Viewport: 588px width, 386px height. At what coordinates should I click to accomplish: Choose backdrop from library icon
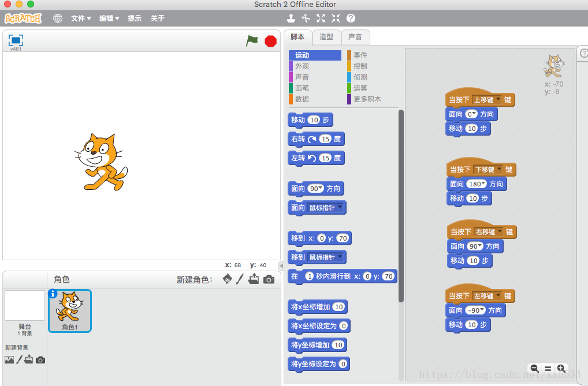coord(9,360)
